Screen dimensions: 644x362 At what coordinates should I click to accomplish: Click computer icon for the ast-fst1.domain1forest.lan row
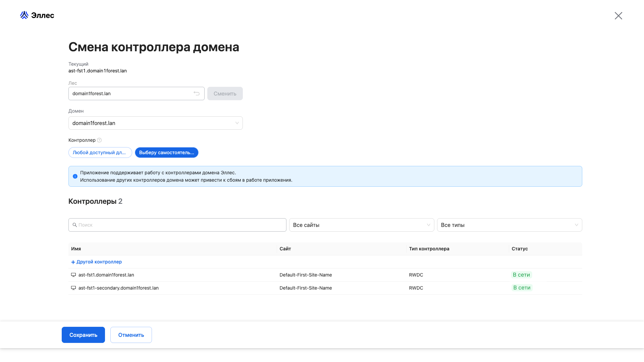(x=73, y=275)
